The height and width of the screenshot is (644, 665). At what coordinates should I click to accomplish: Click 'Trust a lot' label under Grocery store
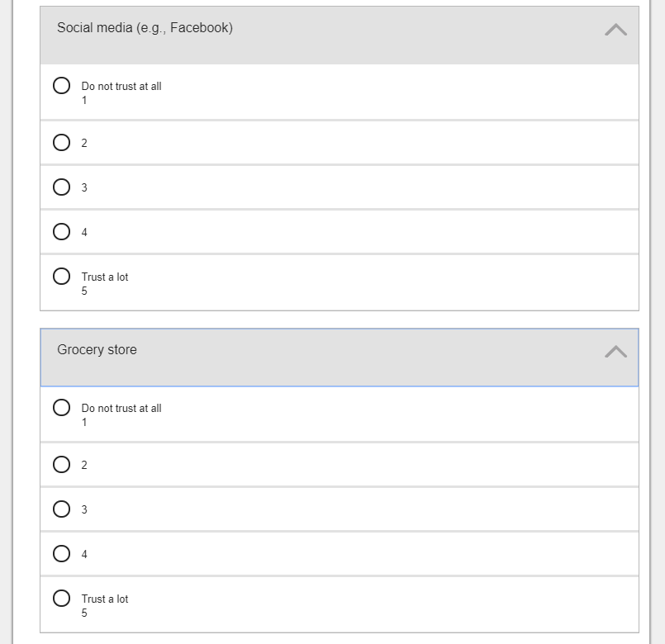click(x=105, y=599)
